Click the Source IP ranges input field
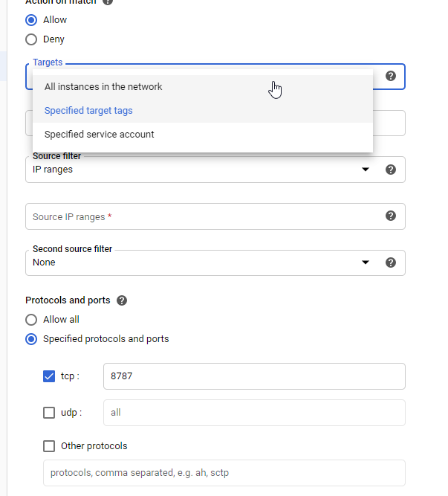 pos(215,216)
